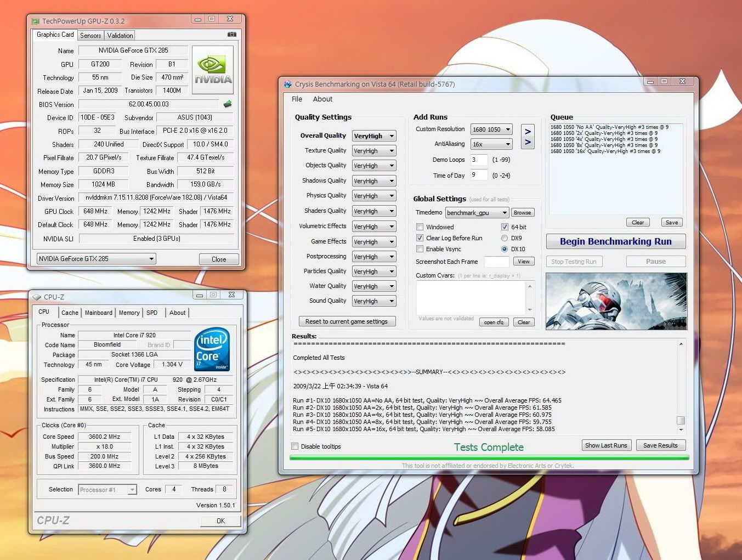
Task: Switch to the SPD tab in CPU-Z
Action: (152, 313)
